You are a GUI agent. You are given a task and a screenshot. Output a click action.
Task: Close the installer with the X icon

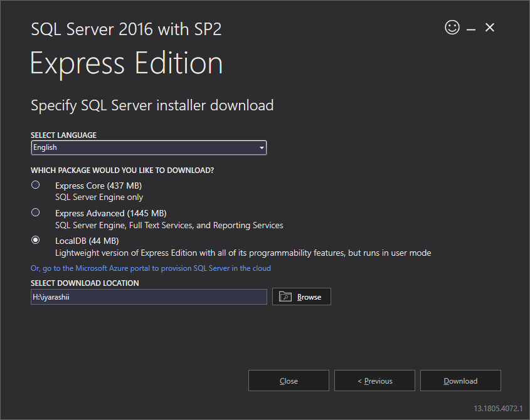click(x=490, y=28)
